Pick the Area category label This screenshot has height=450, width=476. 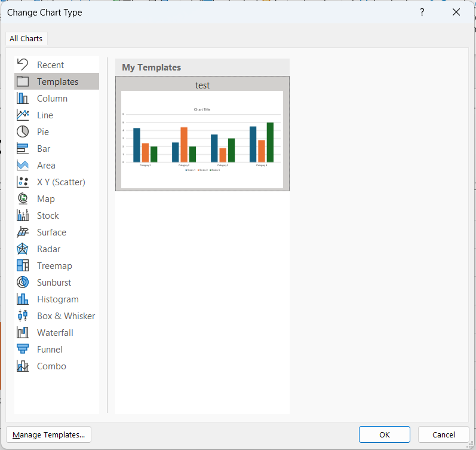(46, 165)
